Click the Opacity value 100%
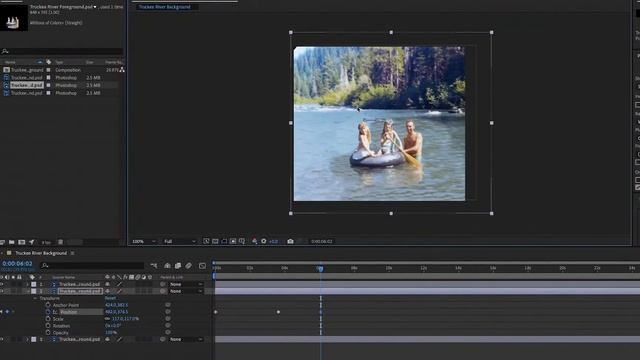 point(111,333)
